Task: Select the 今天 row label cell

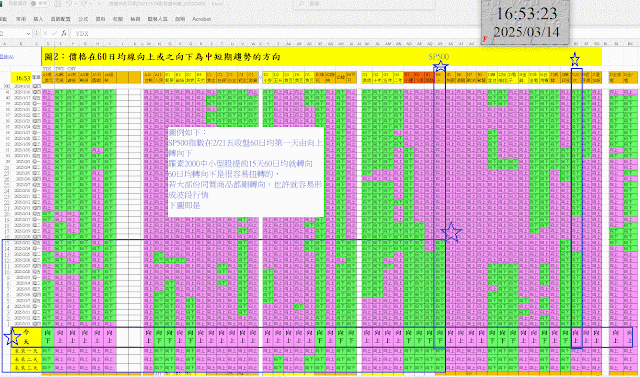Action: tap(27, 337)
